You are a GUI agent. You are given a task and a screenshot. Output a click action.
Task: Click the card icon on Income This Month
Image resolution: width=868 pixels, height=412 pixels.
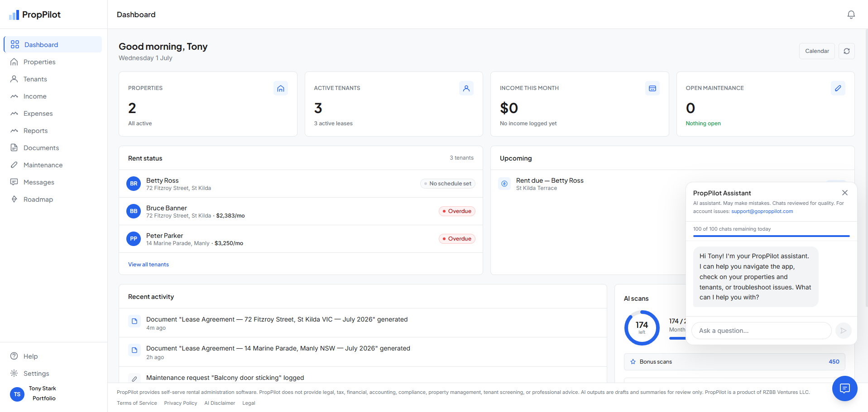[652, 88]
